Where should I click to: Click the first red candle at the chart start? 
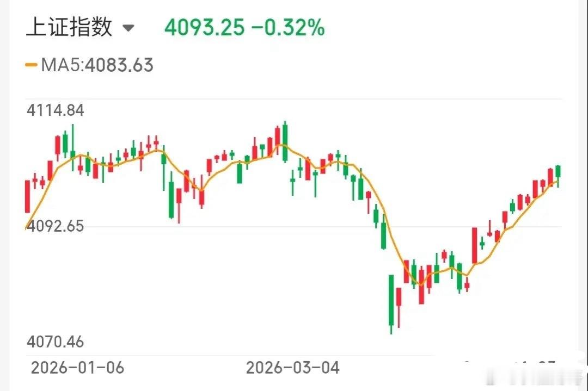click(27, 196)
